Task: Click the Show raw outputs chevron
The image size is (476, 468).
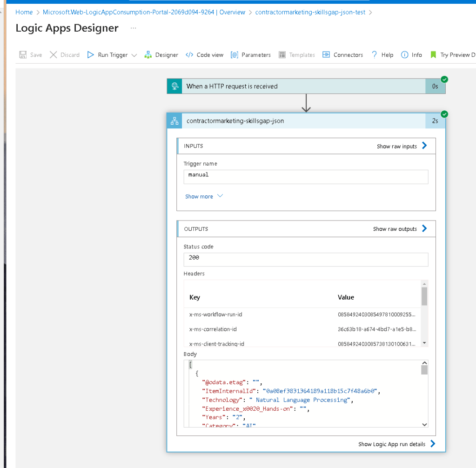Action: [x=424, y=228]
